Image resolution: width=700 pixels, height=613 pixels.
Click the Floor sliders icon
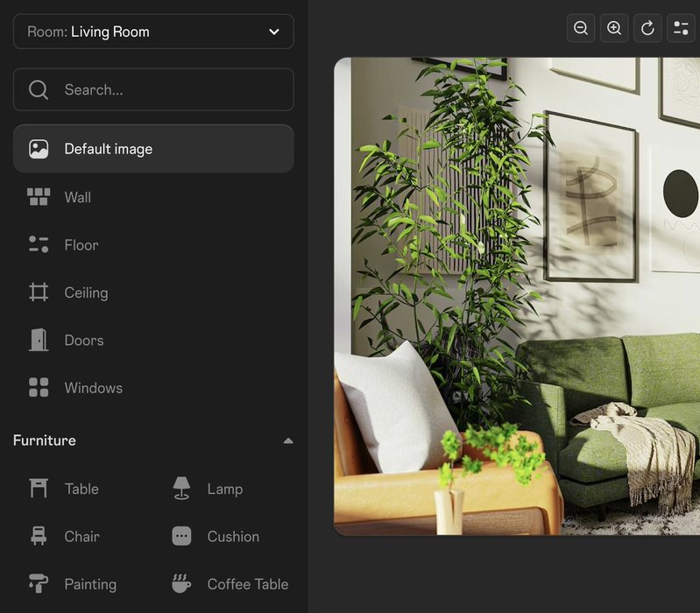(39, 244)
